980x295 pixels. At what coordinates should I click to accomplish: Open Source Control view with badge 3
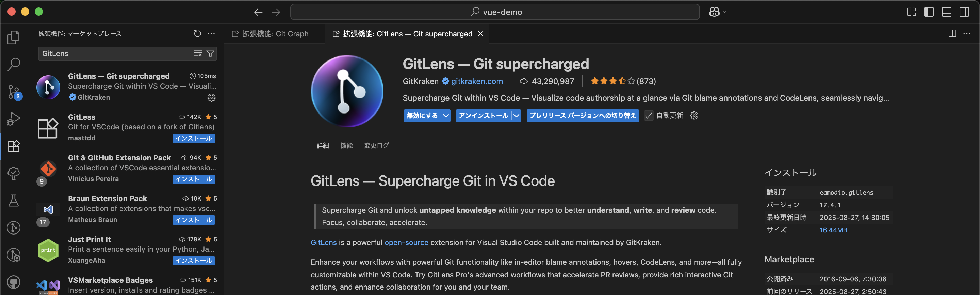click(14, 92)
